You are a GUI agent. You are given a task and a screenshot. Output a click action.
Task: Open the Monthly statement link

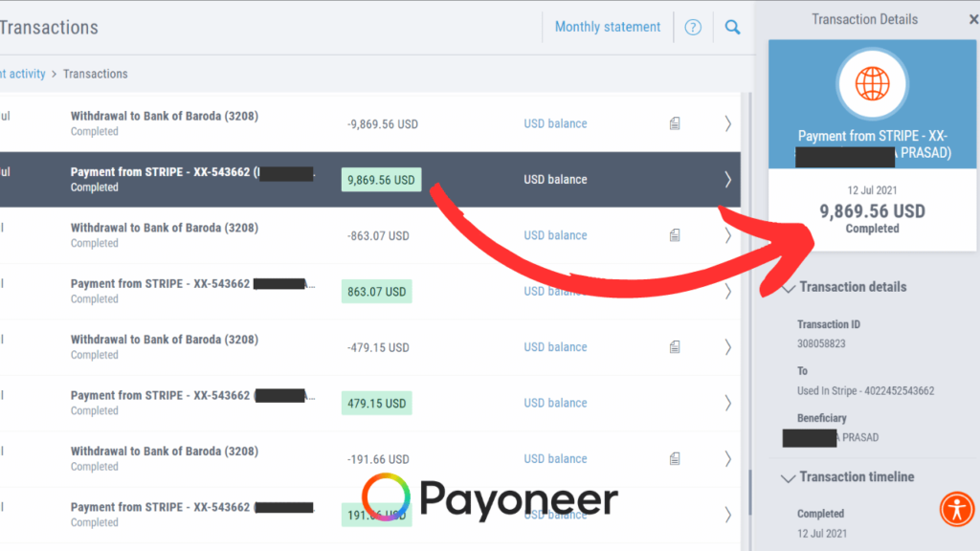click(x=608, y=27)
